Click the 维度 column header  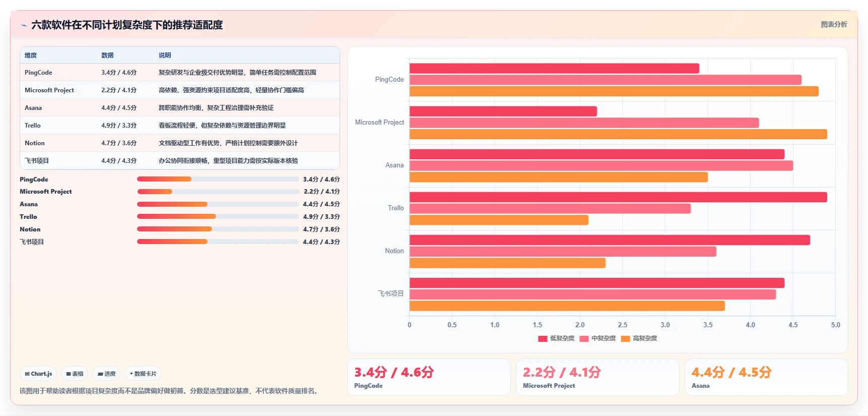[31, 55]
